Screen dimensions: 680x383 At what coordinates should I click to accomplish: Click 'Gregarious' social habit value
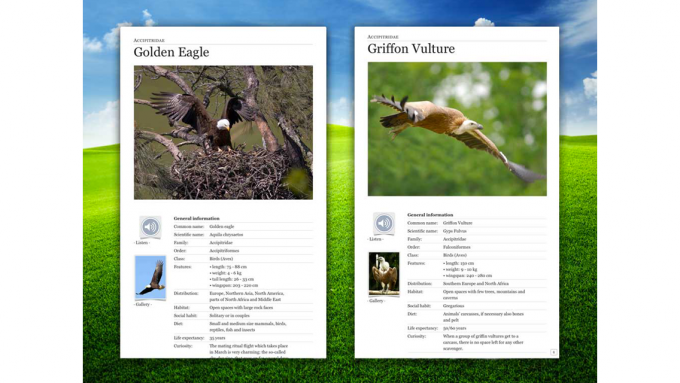pos(453,306)
